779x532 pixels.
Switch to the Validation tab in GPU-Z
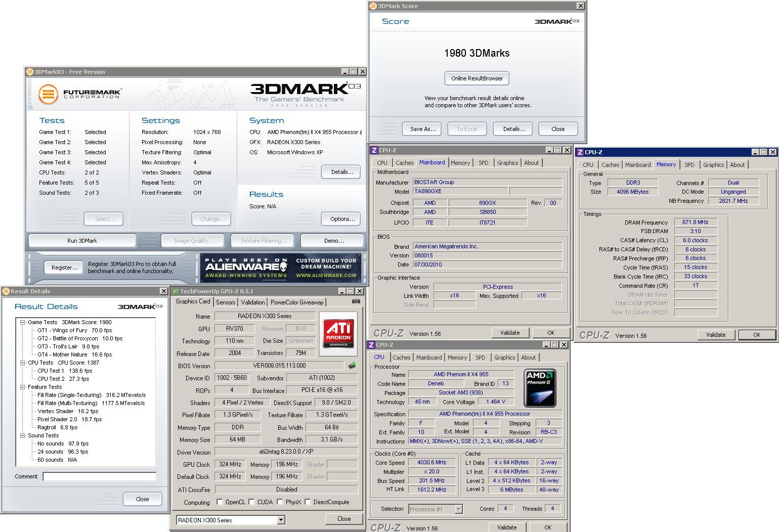[x=252, y=302]
